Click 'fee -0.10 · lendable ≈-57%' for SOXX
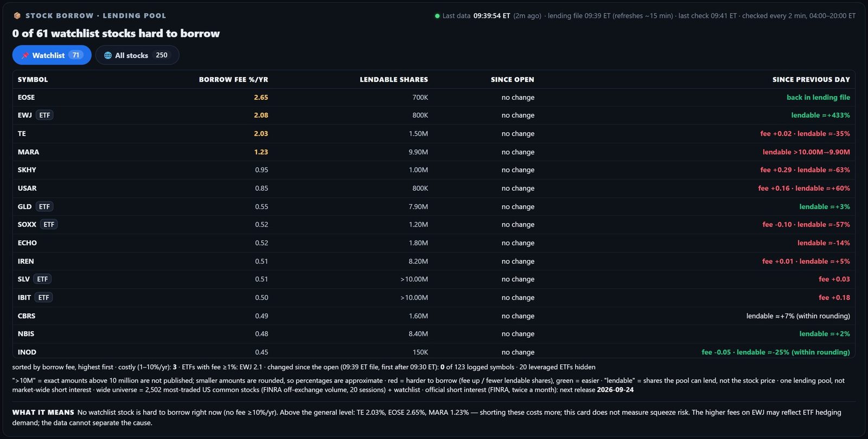The image size is (868, 439). (806, 224)
